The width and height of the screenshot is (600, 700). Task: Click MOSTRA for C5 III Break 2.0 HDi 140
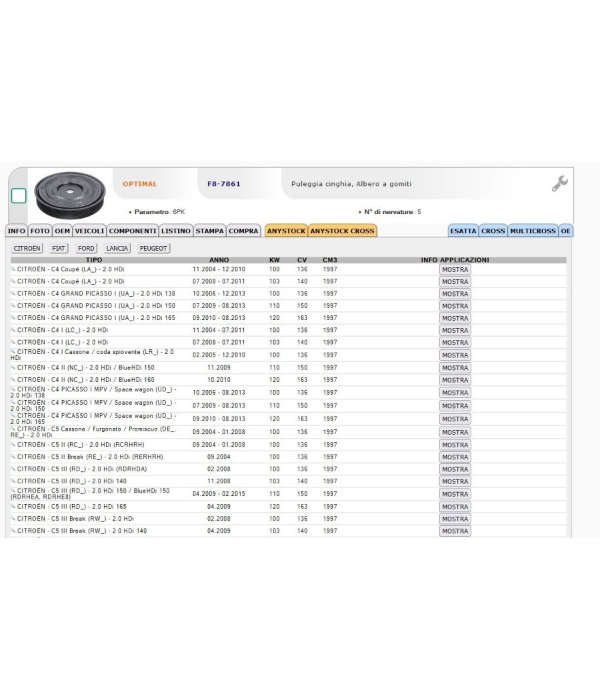[455, 531]
